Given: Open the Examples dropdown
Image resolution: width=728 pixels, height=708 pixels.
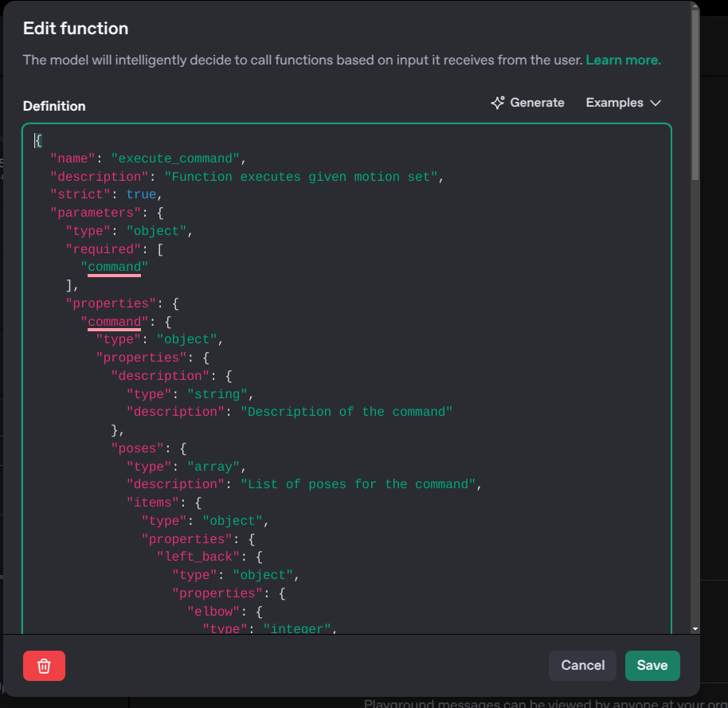Looking at the screenshot, I should click(x=623, y=103).
